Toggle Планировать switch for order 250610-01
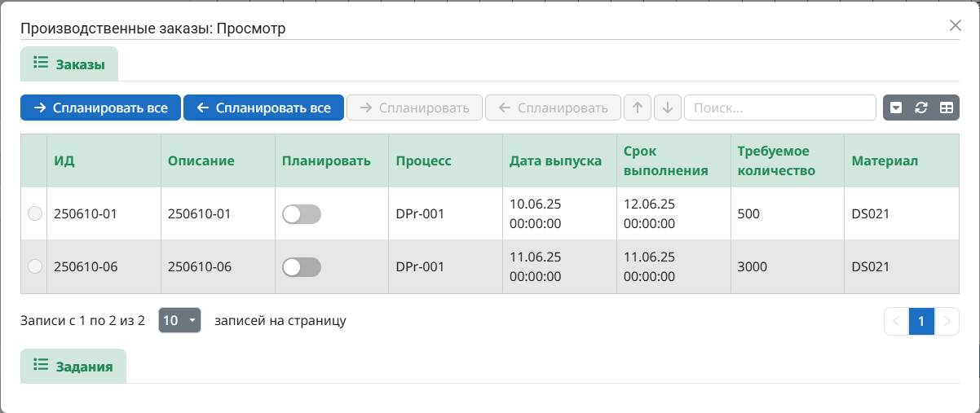 pyautogui.click(x=302, y=214)
